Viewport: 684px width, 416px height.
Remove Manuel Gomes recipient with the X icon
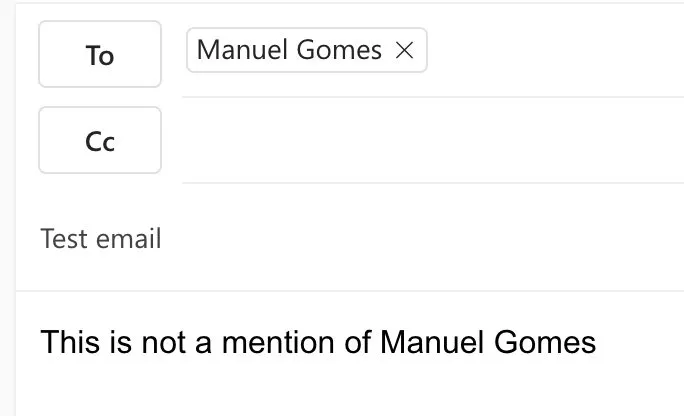point(405,51)
